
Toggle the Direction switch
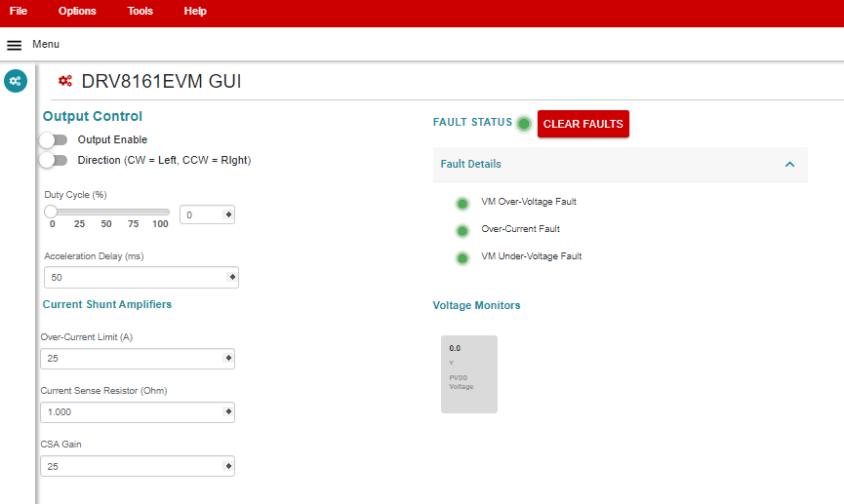(x=53, y=161)
